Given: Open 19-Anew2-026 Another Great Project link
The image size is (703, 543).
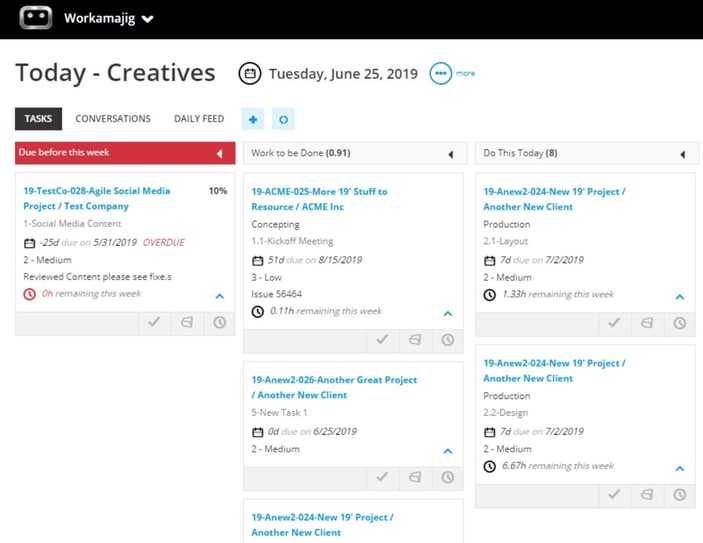Looking at the screenshot, I should (x=334, y=387).
